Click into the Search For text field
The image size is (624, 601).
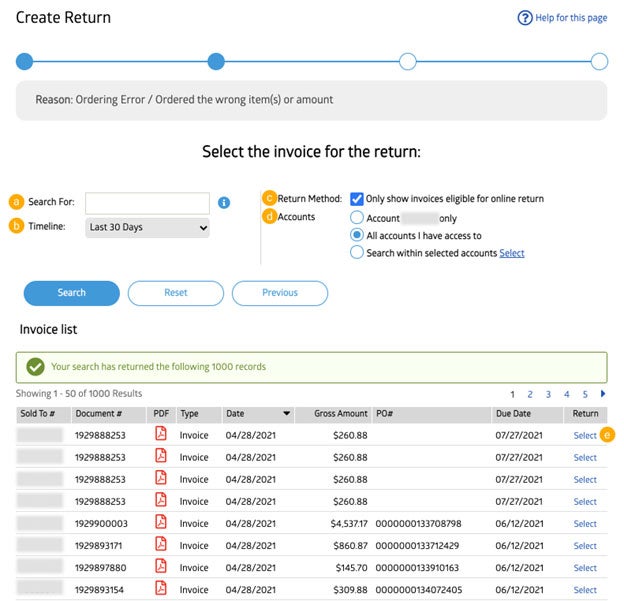[147, 202]
